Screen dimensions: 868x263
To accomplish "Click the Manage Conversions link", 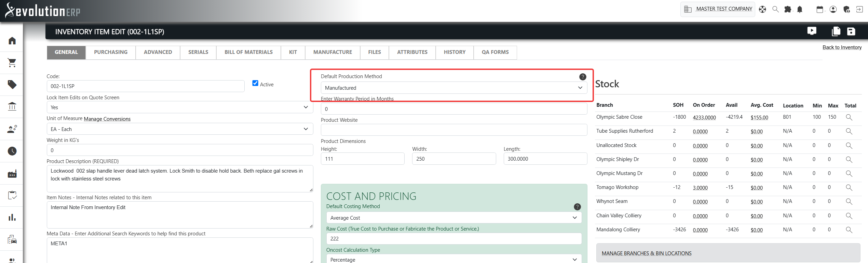I will [x=107, y=119].
